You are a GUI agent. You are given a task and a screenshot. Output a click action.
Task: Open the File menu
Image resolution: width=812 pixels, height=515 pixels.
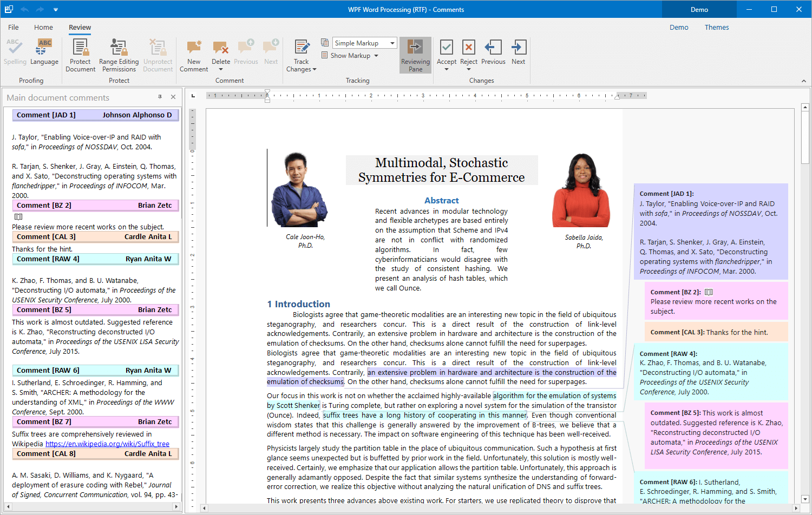coord(14,28)
